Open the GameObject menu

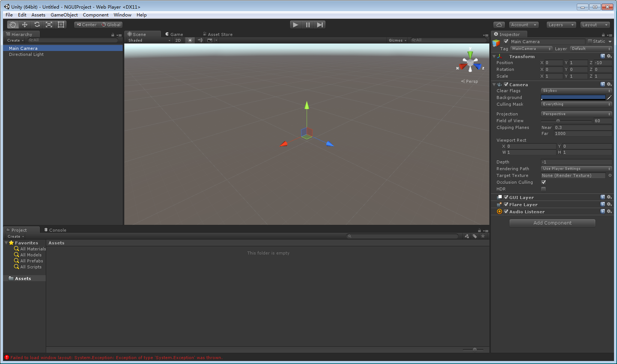(64, 15)
